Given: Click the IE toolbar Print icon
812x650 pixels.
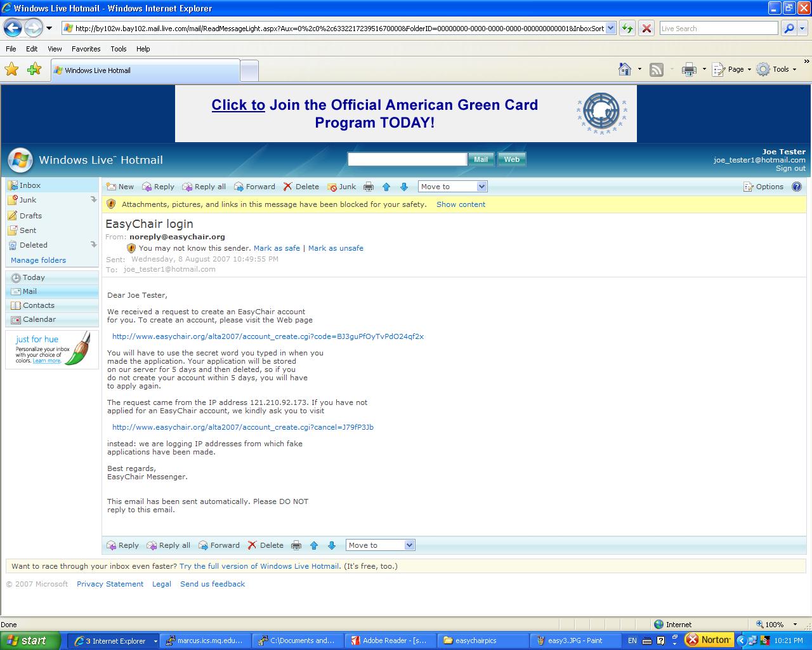Looking at the screenshot, I should coord(689,69).
